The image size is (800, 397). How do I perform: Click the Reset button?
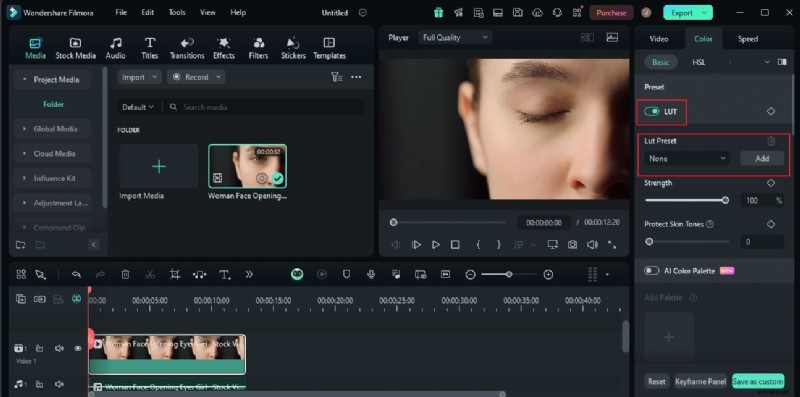(656, 381)
